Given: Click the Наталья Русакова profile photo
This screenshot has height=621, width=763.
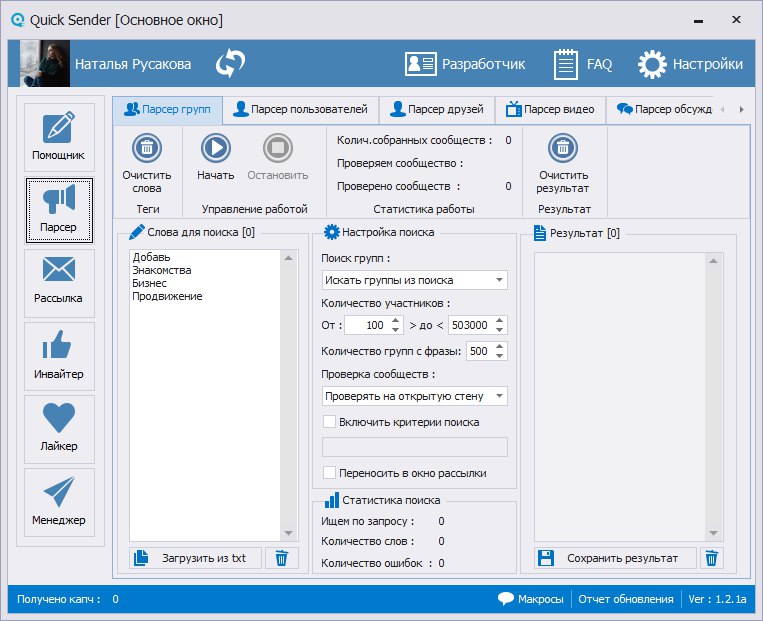Looking at the screenshot, I should pos(45,64).
